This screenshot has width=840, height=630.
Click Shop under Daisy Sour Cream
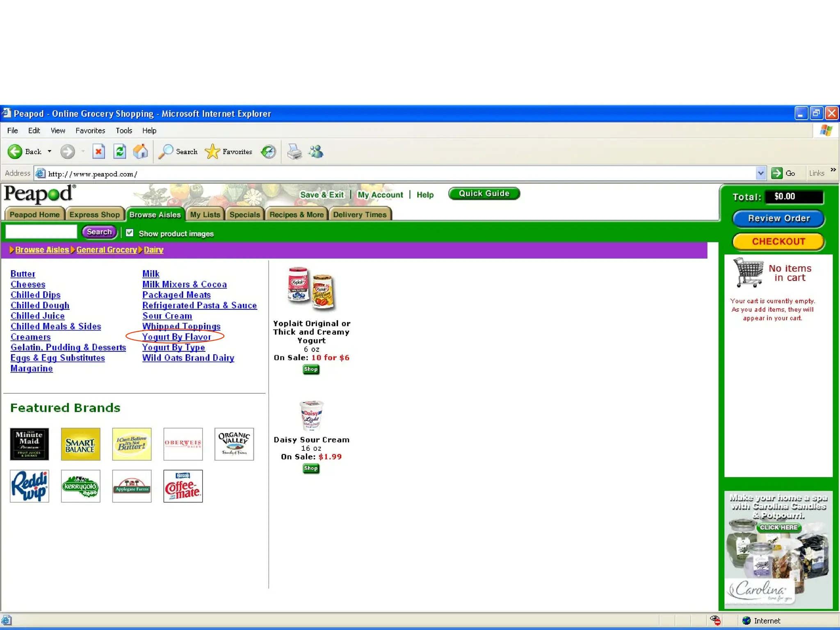(x=310, y=468)
